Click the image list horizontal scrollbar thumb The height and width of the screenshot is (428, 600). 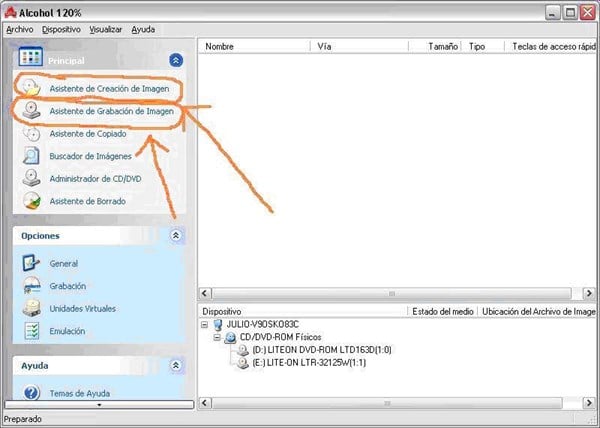(391, 293)
